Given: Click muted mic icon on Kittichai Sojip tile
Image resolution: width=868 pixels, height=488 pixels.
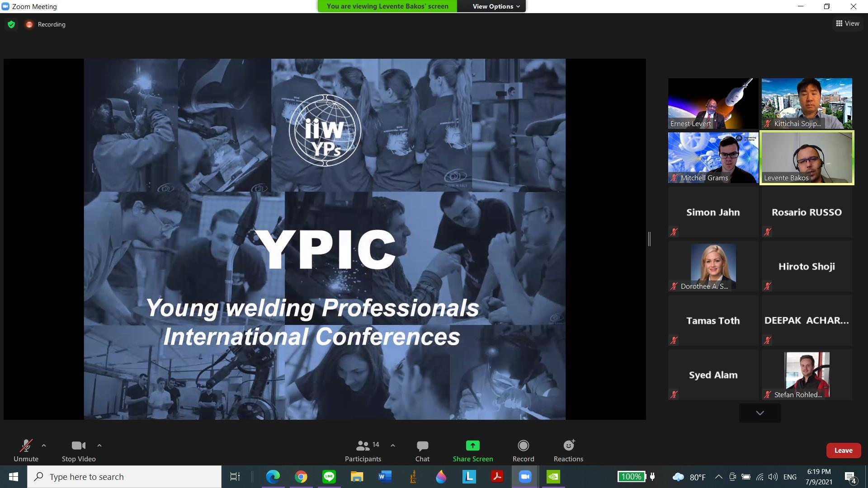Looking at the screenshot, I should pos(768,123).
